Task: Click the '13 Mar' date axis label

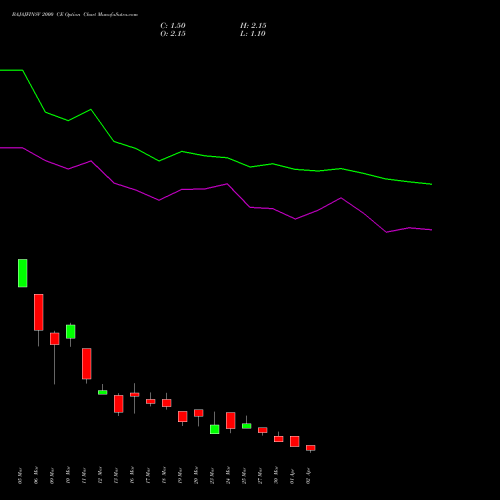Action: point(116,475)
